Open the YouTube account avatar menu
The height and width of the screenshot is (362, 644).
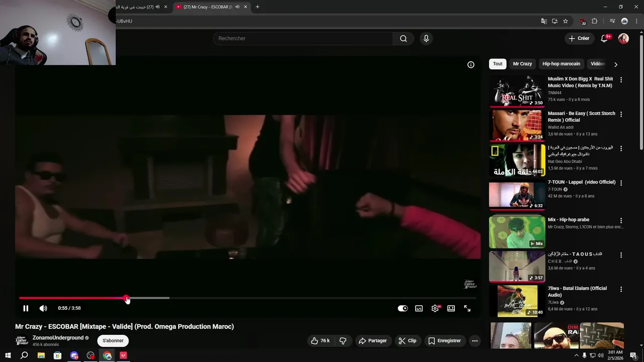(x=623, y=38)
